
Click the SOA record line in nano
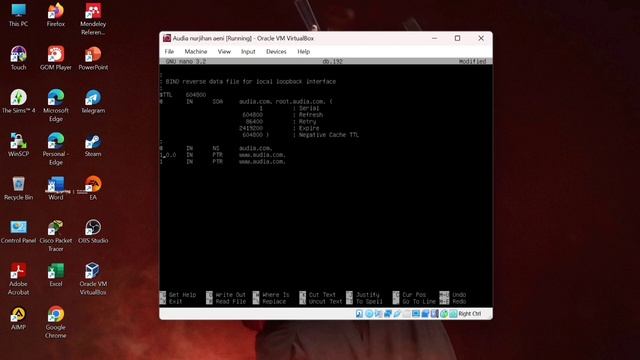(246, 101)
